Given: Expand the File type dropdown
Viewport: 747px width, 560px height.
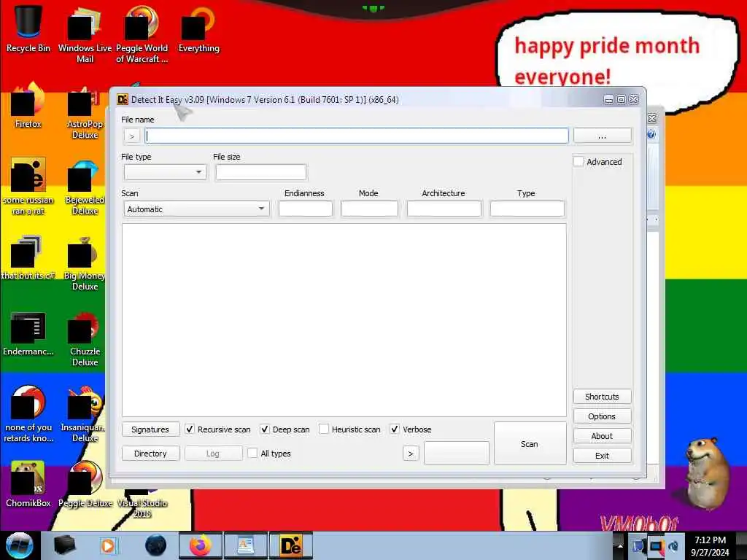Looking at the screenshot, I should point(165,172).
